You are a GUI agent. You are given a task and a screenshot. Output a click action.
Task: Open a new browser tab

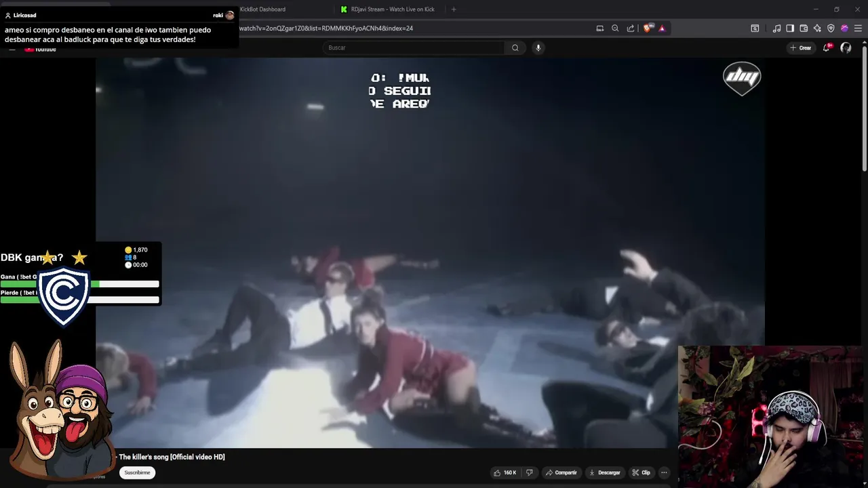(x=454, y=9)
